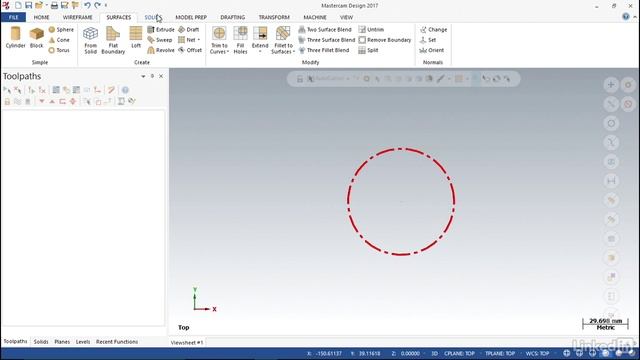Select the Cone primitive
The height and width of the screenshot is (360, 640).
click(x=59, y=40)
